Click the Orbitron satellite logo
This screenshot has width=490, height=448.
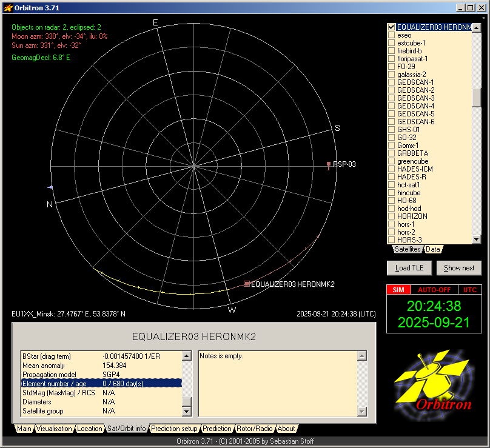click(x=432, y=382)
